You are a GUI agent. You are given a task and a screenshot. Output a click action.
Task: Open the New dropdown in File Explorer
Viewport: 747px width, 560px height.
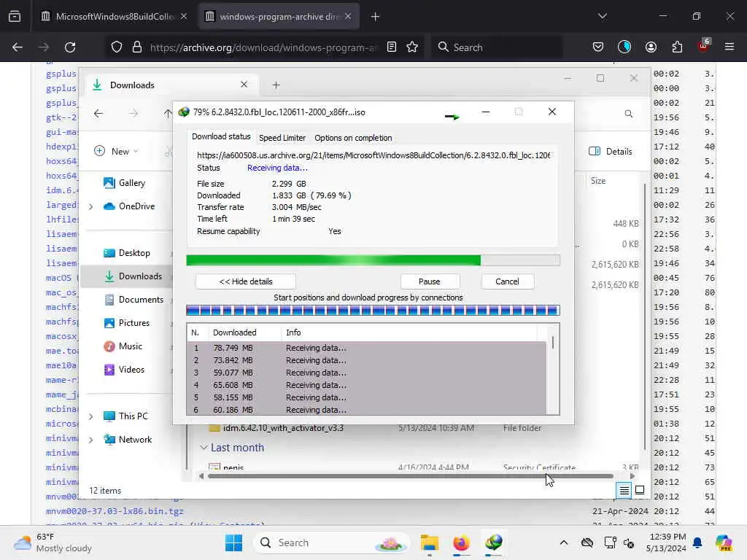(116, 152)
